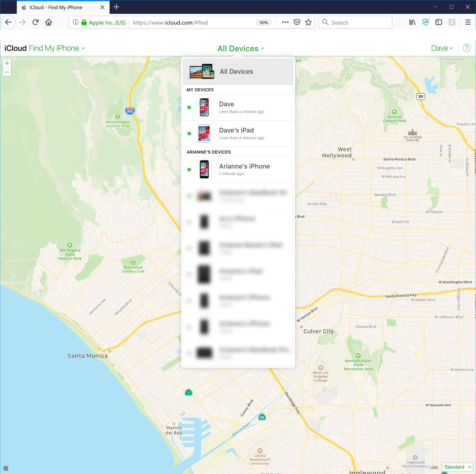Click the browser Home icon

(x=48, y=22)
